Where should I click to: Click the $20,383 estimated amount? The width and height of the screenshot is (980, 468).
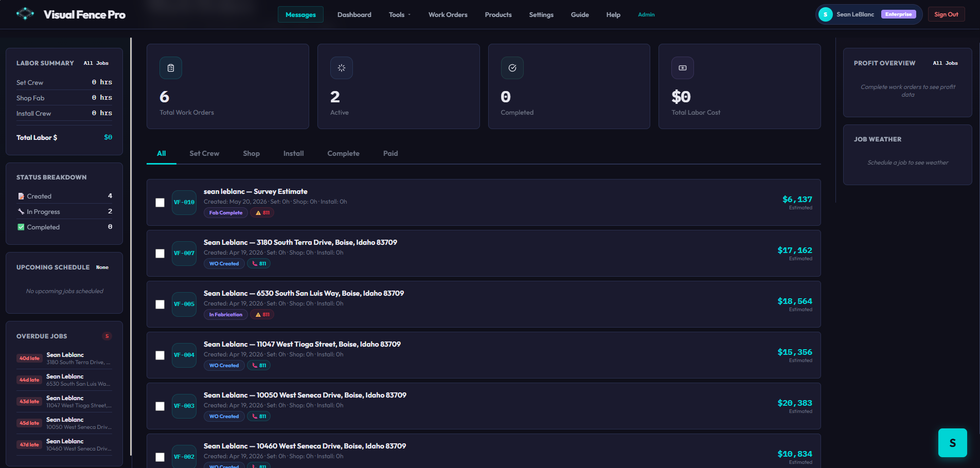(795, 403)
